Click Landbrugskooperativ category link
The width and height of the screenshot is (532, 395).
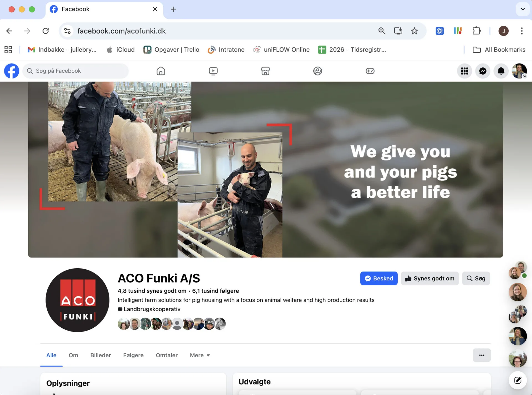click(152, 309)
